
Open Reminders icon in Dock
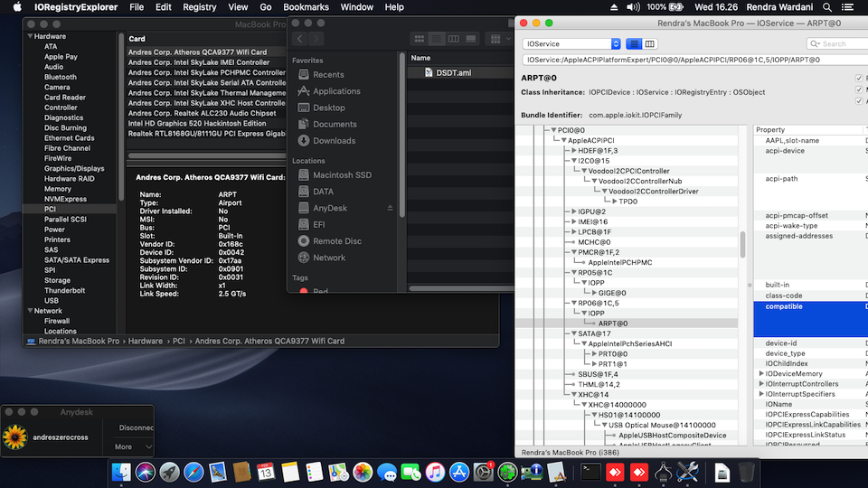click(x=314, y=473)
